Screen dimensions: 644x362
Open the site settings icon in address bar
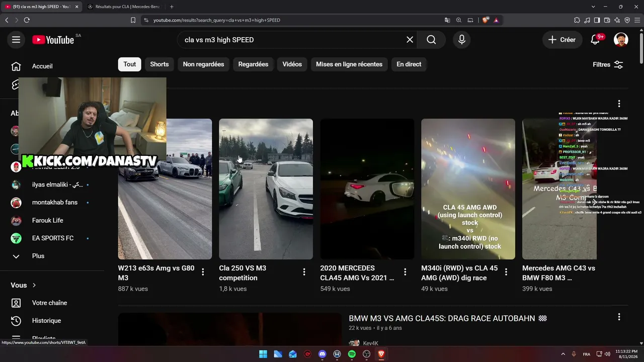pos(146,20)
